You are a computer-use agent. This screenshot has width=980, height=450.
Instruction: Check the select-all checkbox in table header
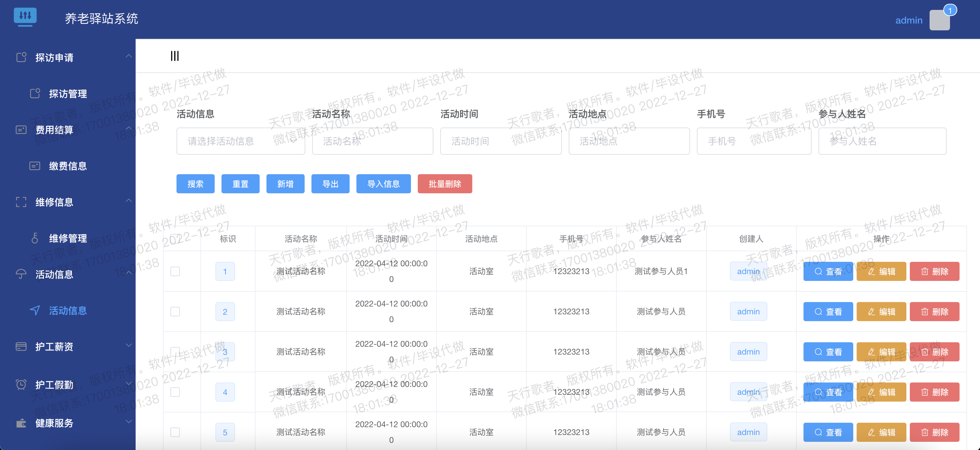175,239
